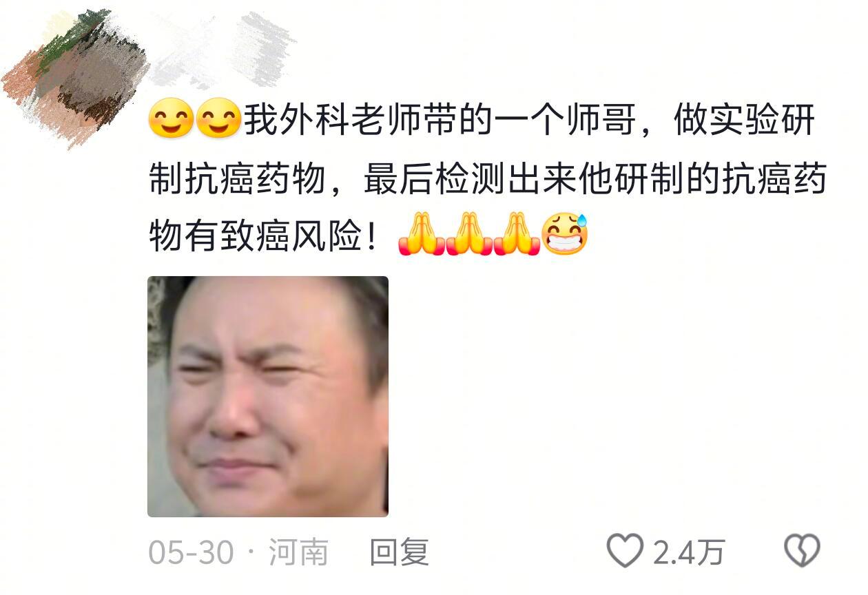
Task: Click the middle praying hands emoji
Action: coord(469,236)
